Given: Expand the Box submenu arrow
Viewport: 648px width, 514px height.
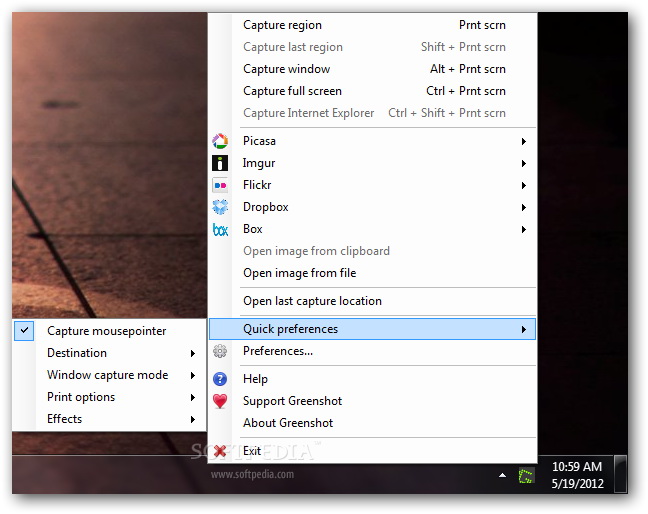Looking at the screenshot, I should (524, 229).
